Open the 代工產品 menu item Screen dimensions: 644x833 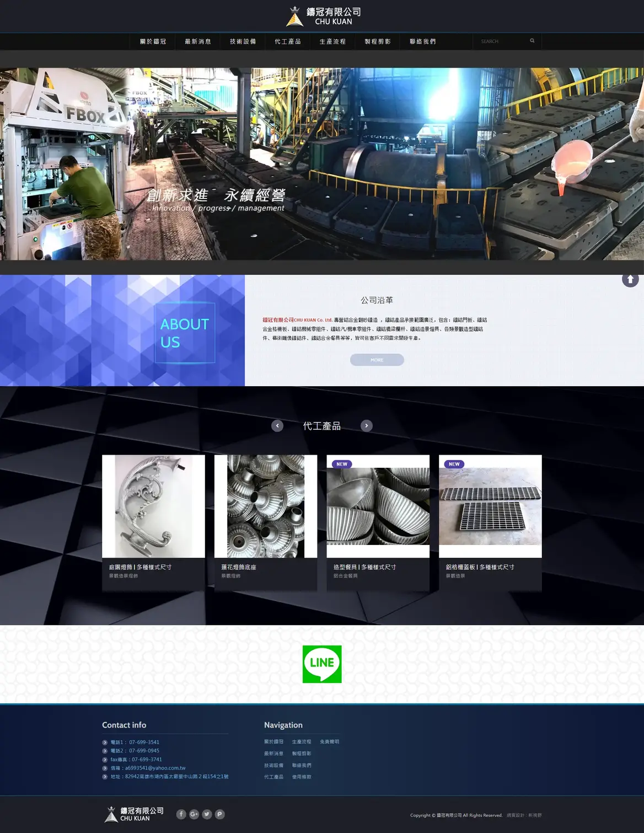(x=288, y=41)
